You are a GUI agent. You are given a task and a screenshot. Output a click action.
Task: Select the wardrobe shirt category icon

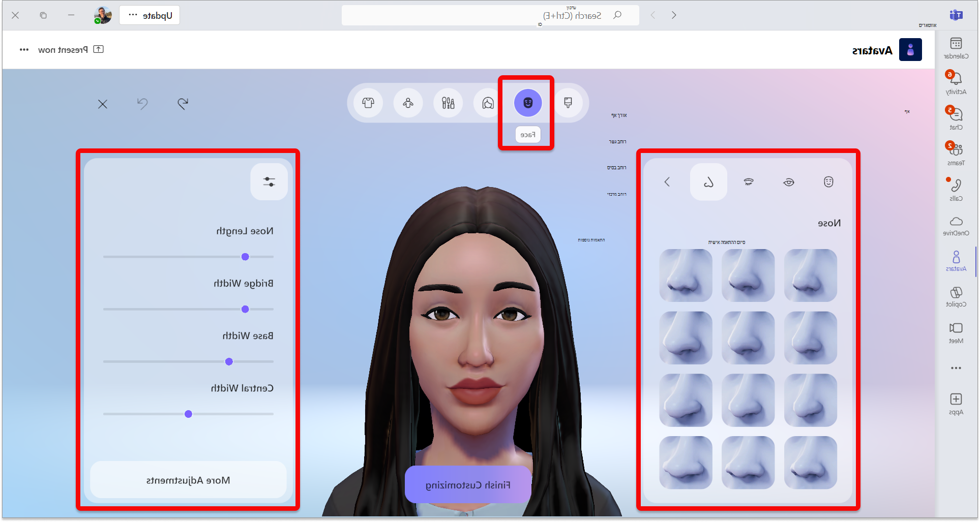click(x=368, y=103)
